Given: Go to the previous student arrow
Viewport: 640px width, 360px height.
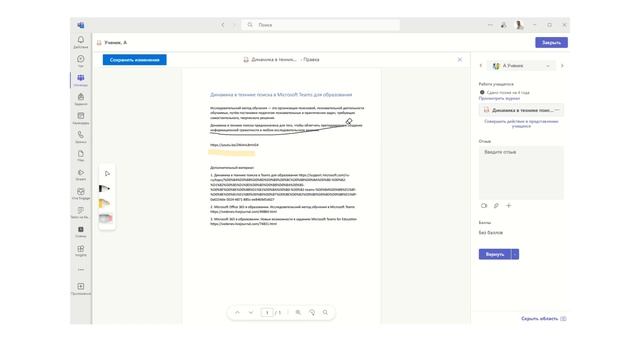Looking at the screenshot, I should (x=481, y=66).
